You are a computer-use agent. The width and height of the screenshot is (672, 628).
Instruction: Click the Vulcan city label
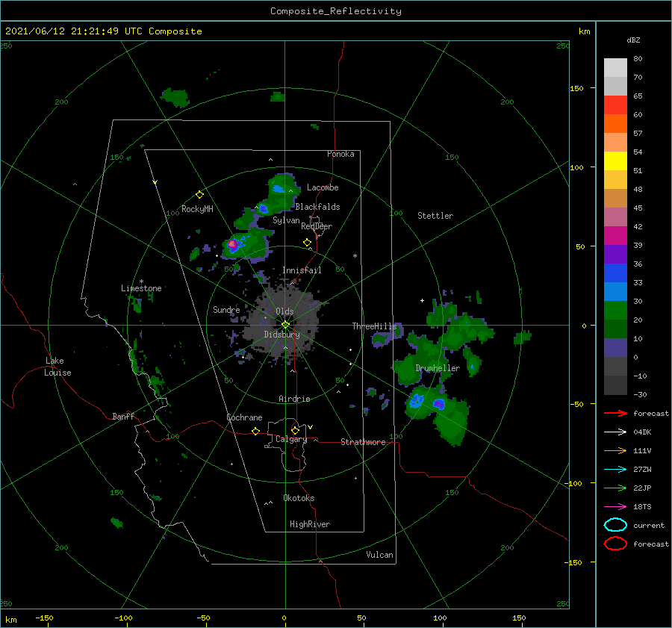[379, 555]
